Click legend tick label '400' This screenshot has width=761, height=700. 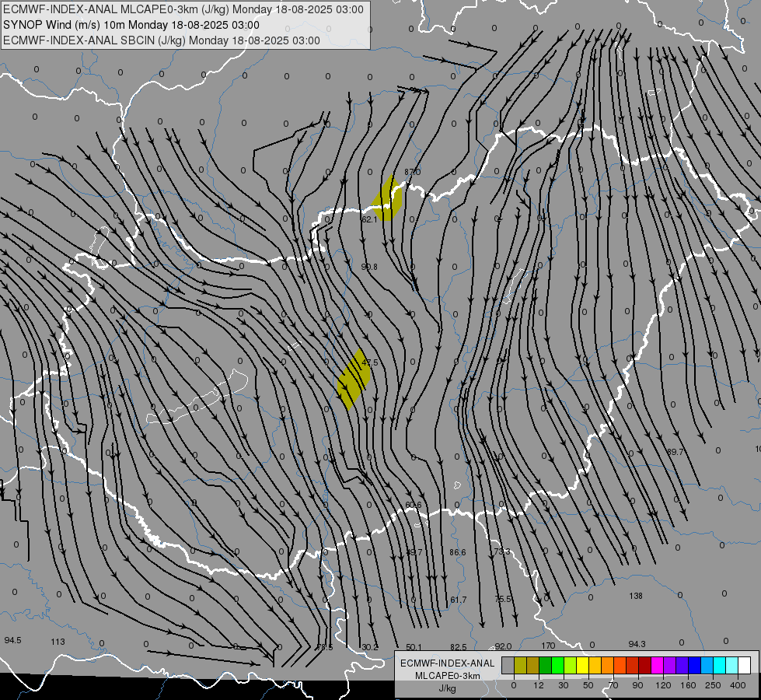[x=738, y=685]
